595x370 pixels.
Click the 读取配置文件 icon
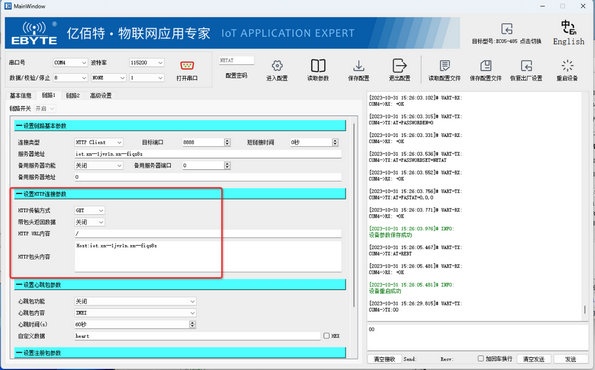click(444, 66)
